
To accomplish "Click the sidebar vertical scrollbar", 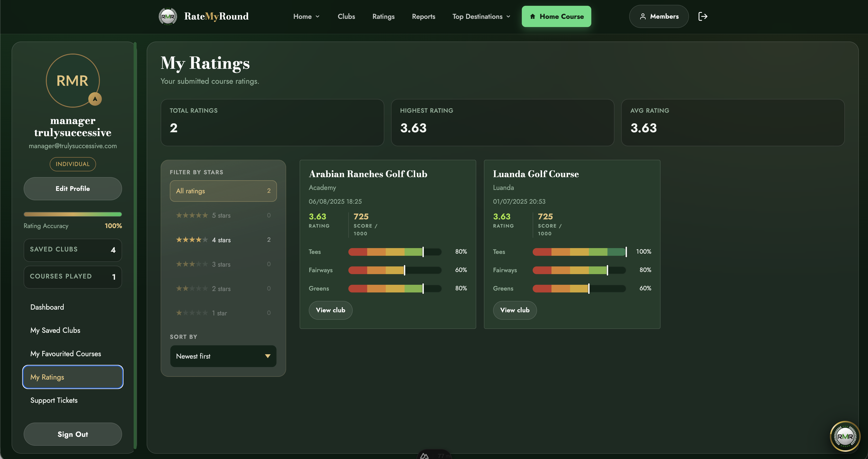I will click(135, 246).
